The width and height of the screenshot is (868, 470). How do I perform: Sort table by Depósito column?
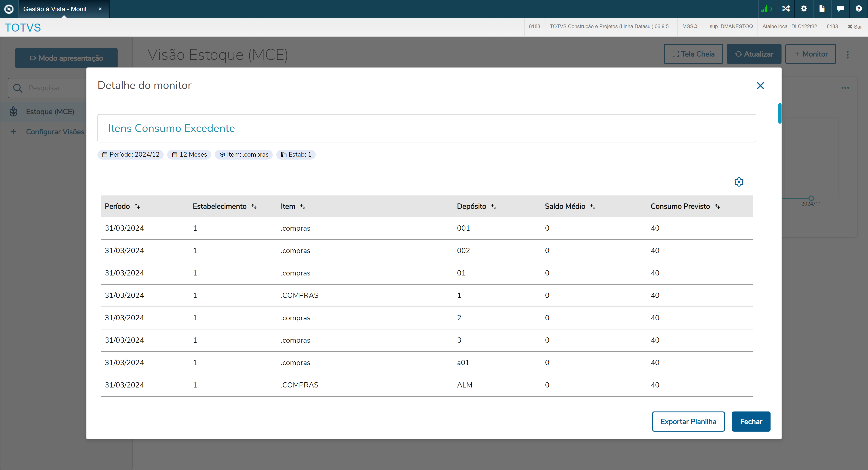[494, 206]
